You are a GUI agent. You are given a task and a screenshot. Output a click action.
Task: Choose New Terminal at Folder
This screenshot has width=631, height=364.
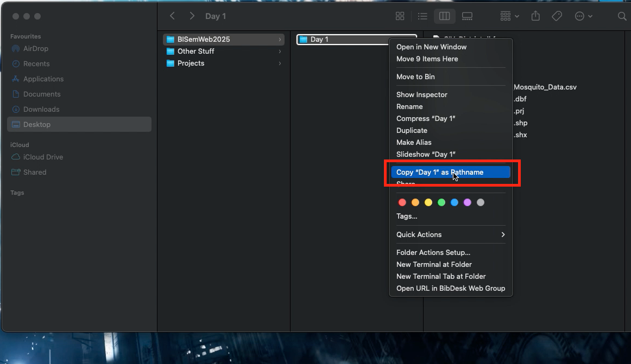click(434, 264)
